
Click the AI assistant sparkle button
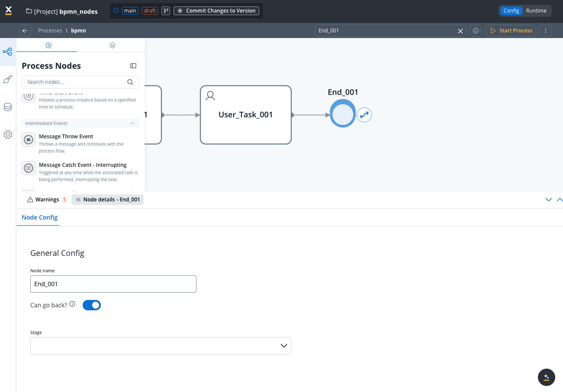pyautogui.click(x=546, y=377)
